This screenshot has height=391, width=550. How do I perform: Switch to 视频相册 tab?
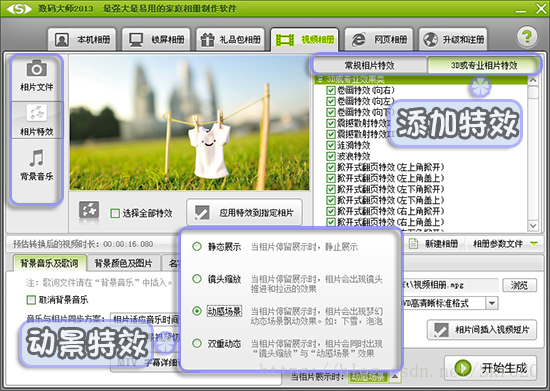tap(304, 39)
